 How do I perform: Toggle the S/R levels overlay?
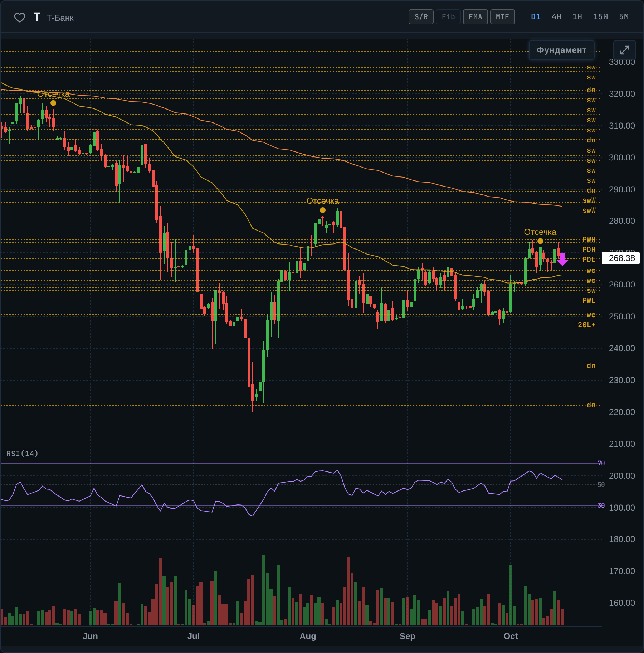pos(421,17)
